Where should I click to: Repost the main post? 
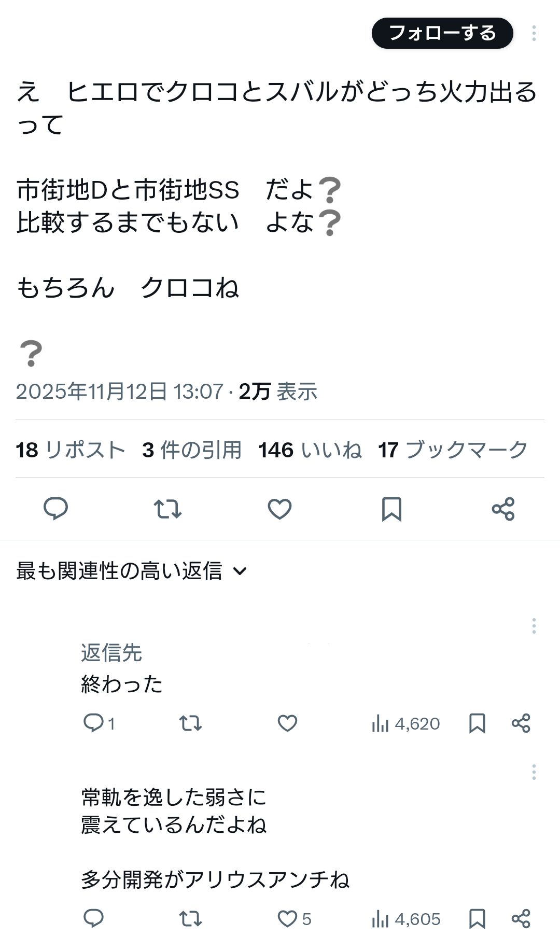click(x=167, y=509)
